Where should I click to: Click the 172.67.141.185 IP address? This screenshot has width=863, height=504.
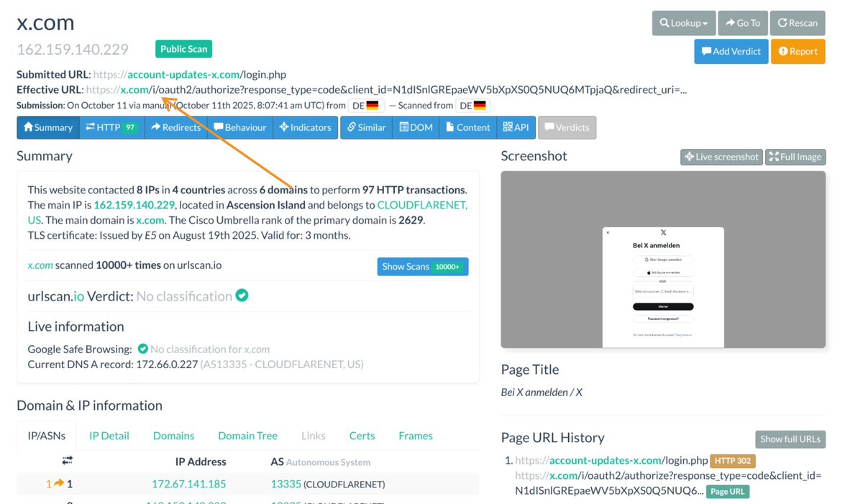tap(189, 485)
